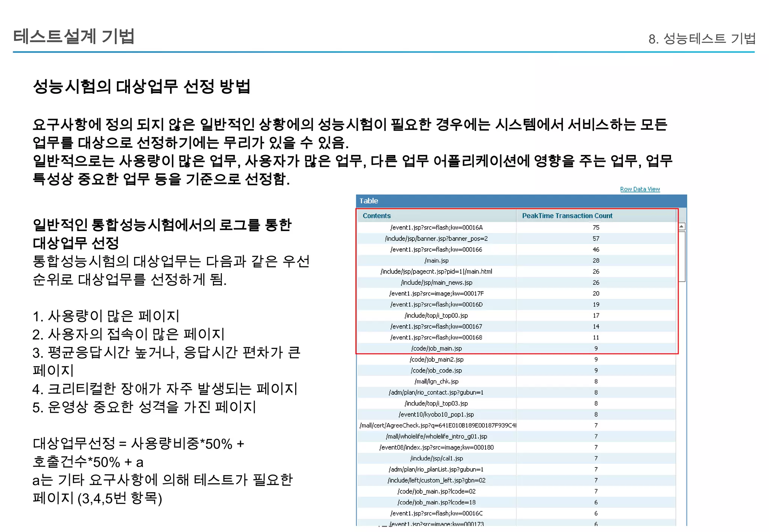Select row /include/jsp/banner.jsp?banner_pos=2
Viewport: 769px width, 532px height.
[x=517, y=239]
